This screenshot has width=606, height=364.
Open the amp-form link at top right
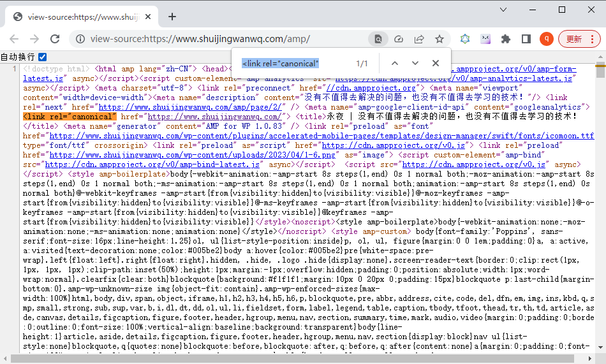point(514,69)
